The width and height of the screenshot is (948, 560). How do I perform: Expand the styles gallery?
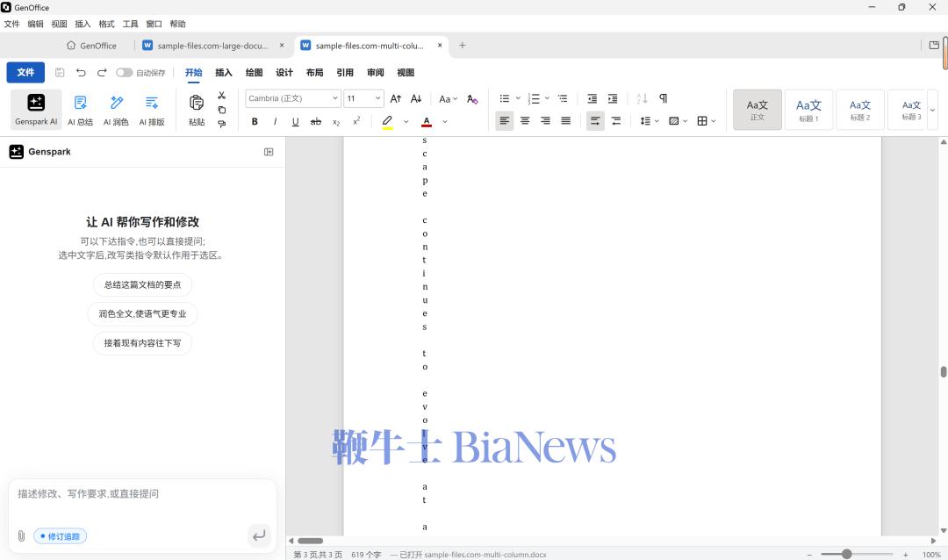point(932,110)
